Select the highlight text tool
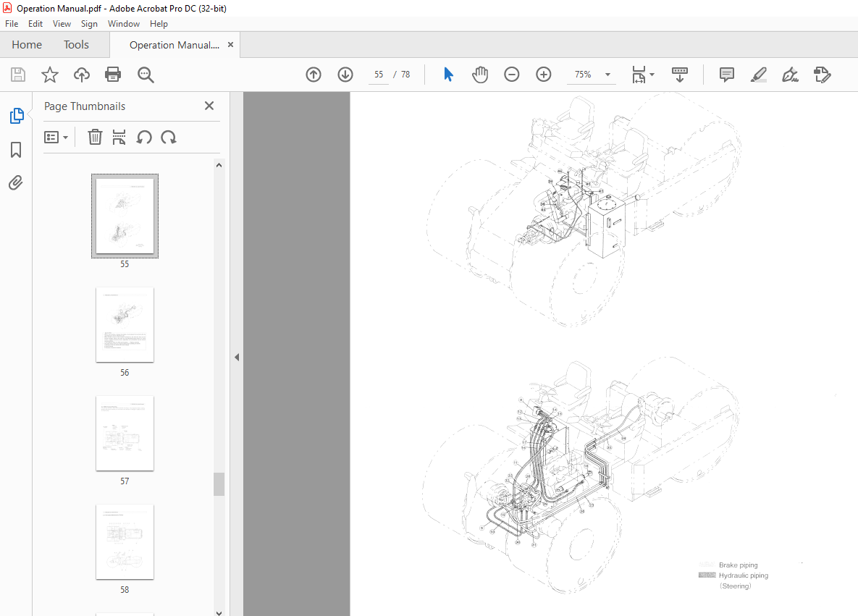Viewport: 858px width, 616px height. pyautogui.click(x=758, y=75)
